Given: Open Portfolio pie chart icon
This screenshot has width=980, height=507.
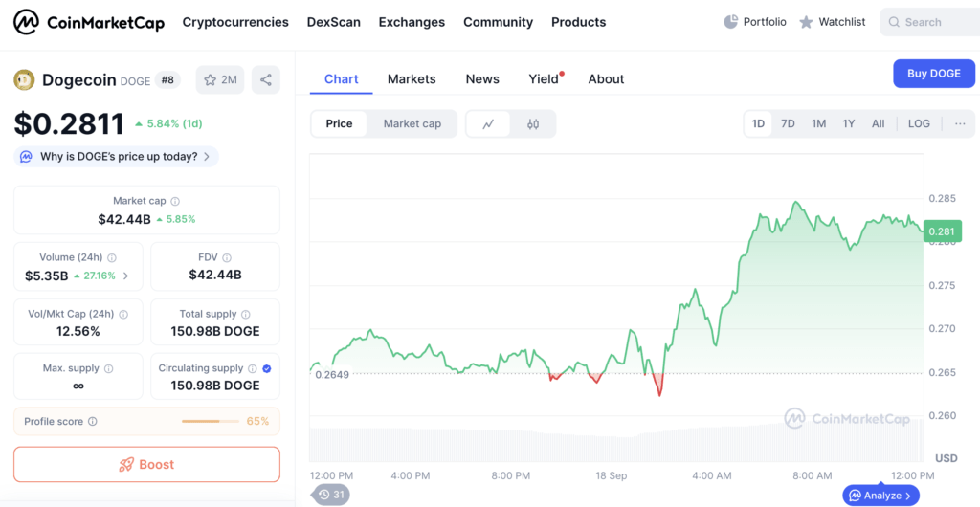Looking at the screenshot, I should coord(730,22).
